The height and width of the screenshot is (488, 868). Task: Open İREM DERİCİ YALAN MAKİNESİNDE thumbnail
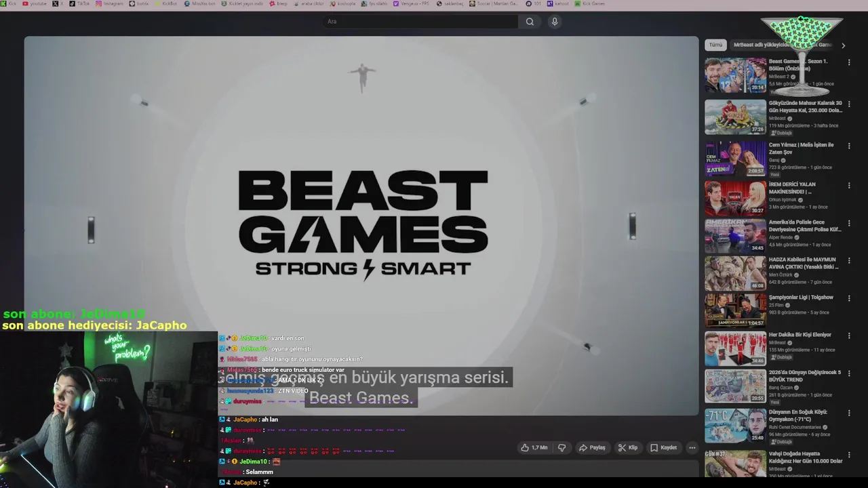735,198
